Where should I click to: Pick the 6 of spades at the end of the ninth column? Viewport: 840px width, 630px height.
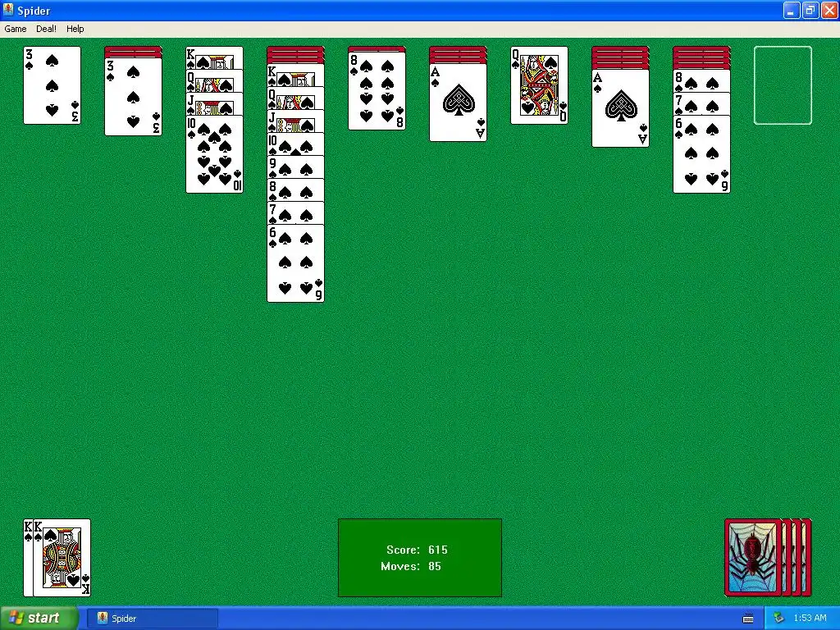click(x=701, y=154)
